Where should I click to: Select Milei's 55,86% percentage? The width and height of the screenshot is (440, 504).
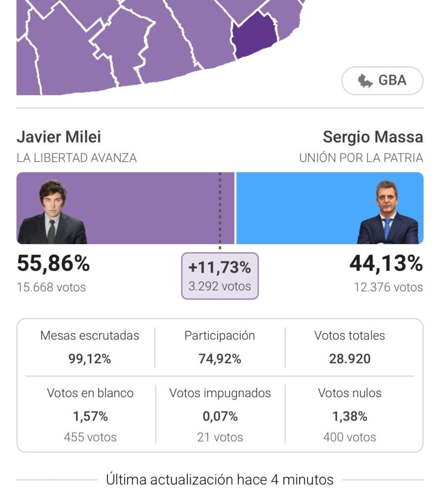53,264
